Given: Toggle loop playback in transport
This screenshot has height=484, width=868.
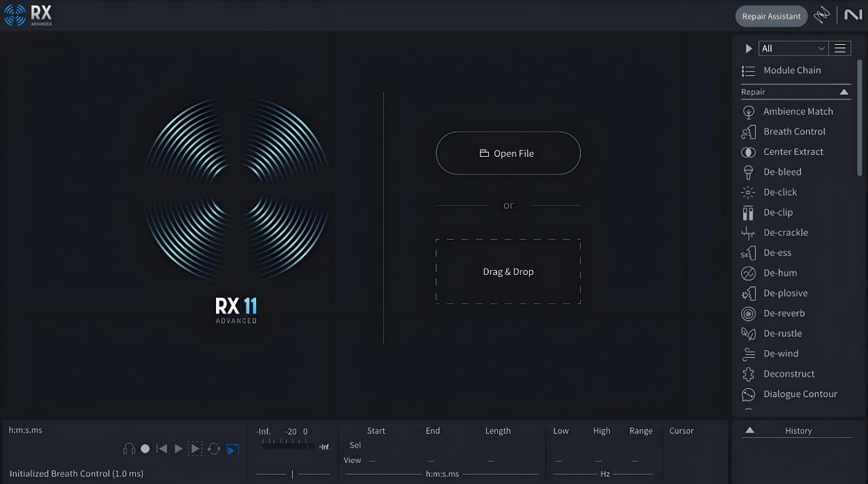Looking at the screenshot, I should (x=214, y=449).
